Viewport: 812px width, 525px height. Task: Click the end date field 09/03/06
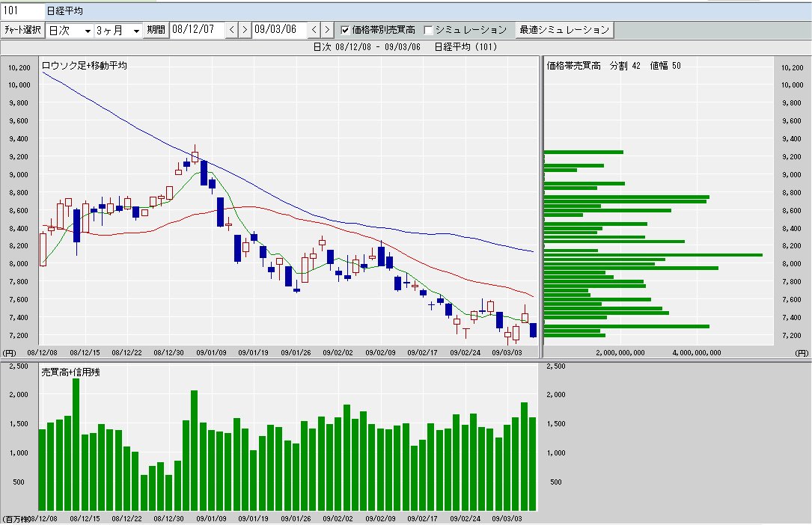pyautogui.click(x=278, y=30)
